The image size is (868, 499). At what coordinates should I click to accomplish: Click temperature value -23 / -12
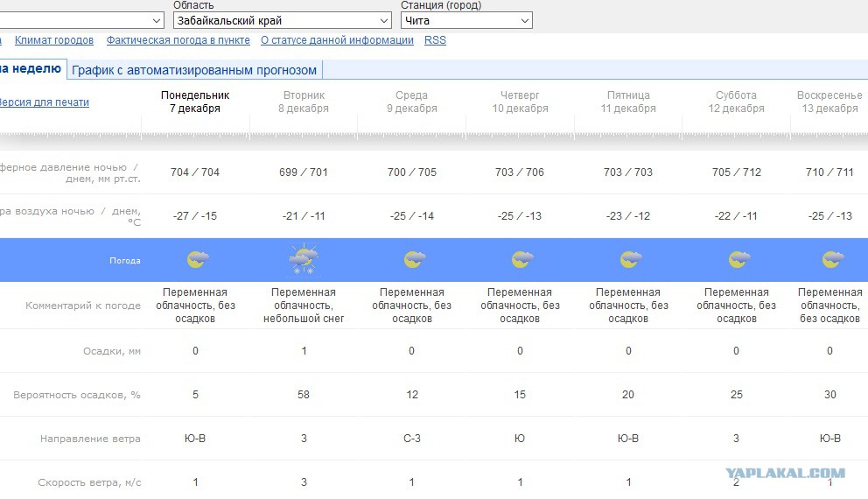click(628, 216)
